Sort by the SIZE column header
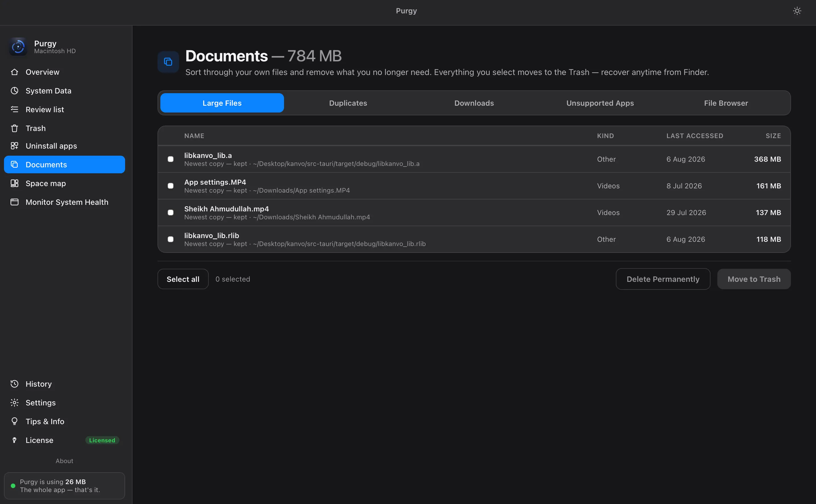The width and height of the screenshot is (816, 504). pos(773,136)
